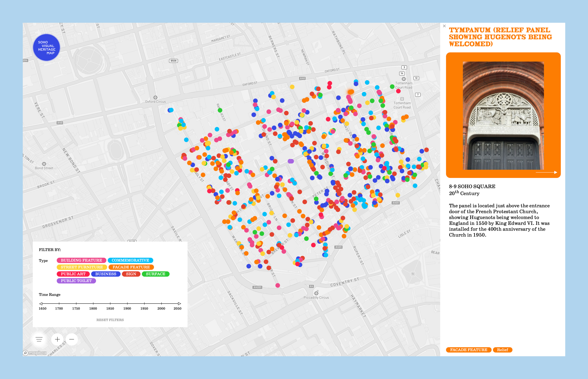Click the Soho Visual Heritage Map logo
This screenshot has height=379, width=588.
tap(46, 47)
